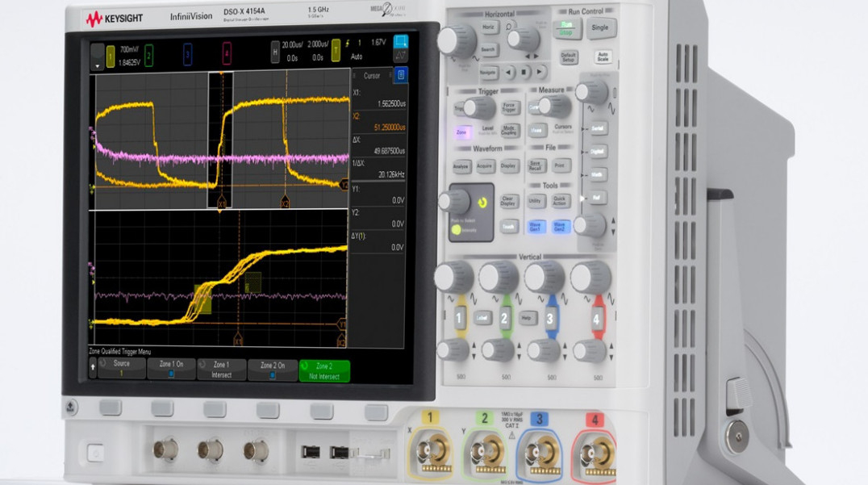Choose the green Zone 2 Not Intersect softkey

(324, 371)
